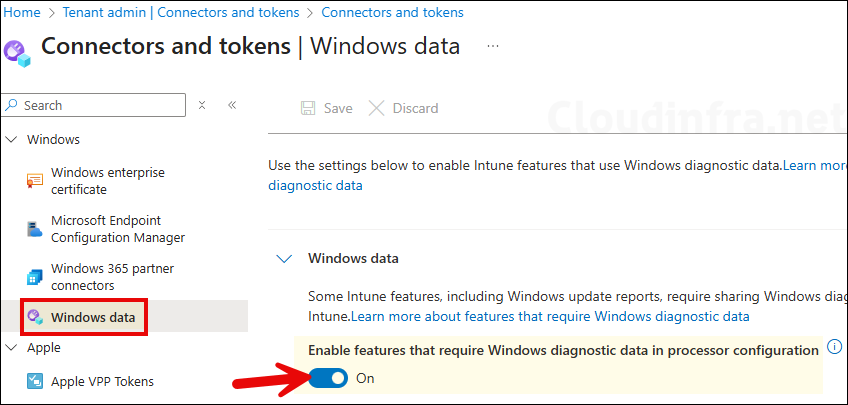Clear the search box with X icon

202,105
